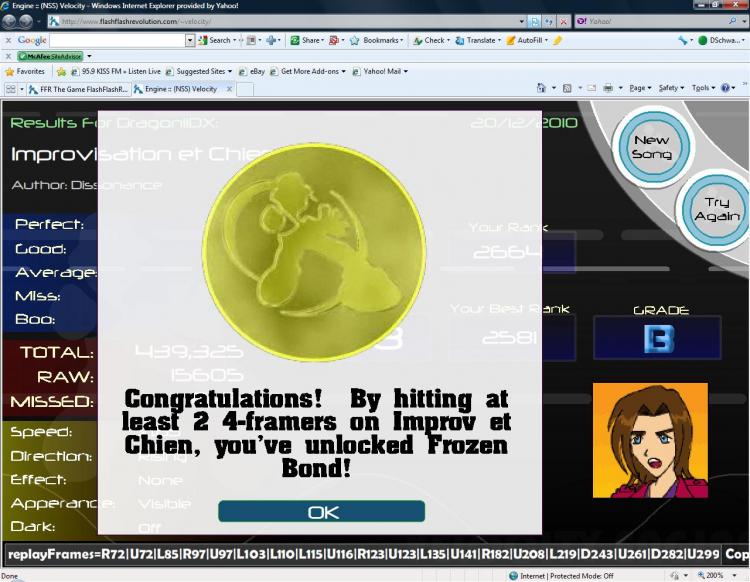750x582 pixels.
Task: Open a new blank tab
Action: click(x=245, y=89)
